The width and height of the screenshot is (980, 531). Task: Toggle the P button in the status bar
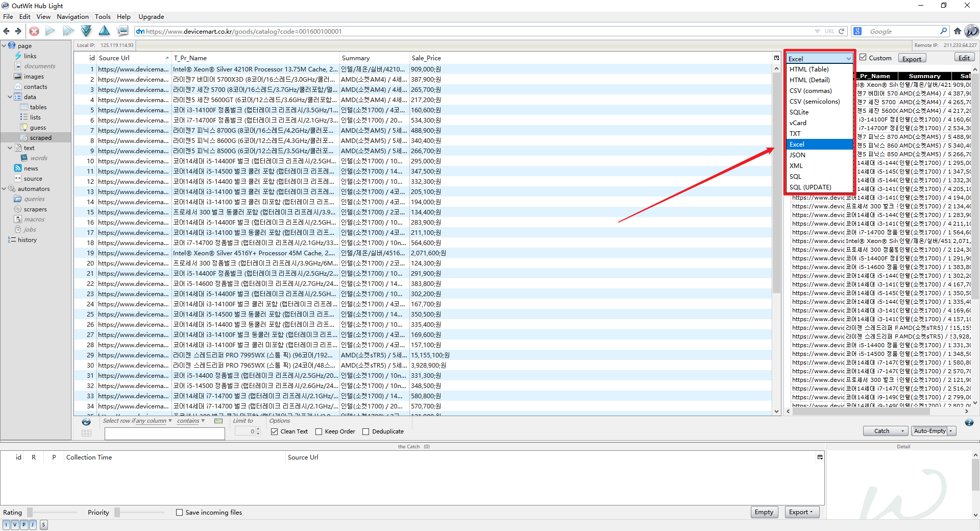coord(23,524)
